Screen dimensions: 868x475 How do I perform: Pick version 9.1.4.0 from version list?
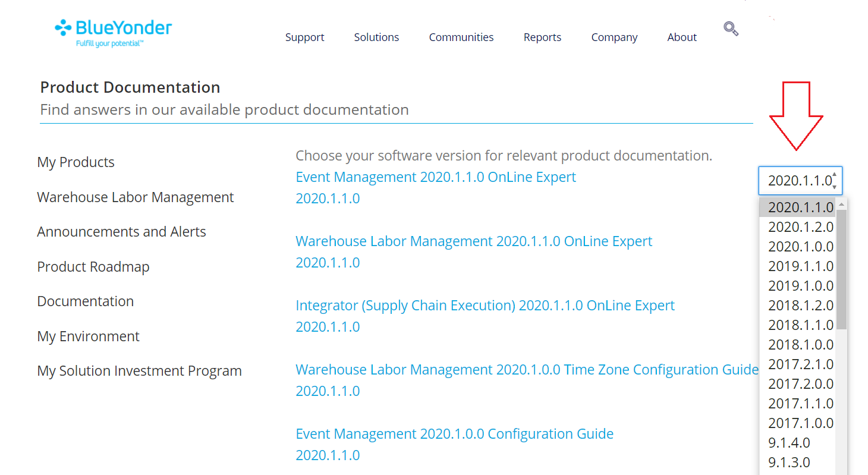(789, 443)
